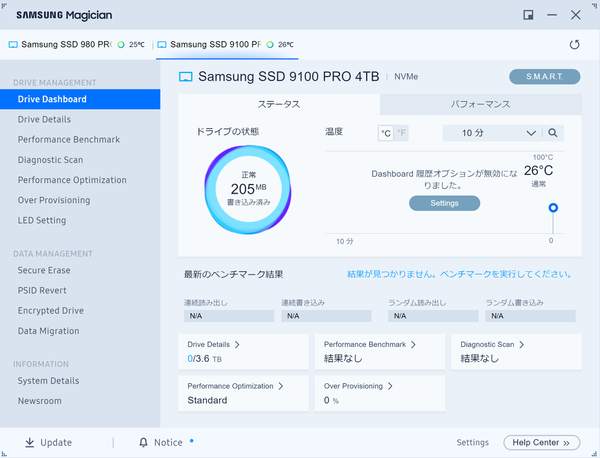Open Diagnostic Scan card chevron

tap(522, 344)
